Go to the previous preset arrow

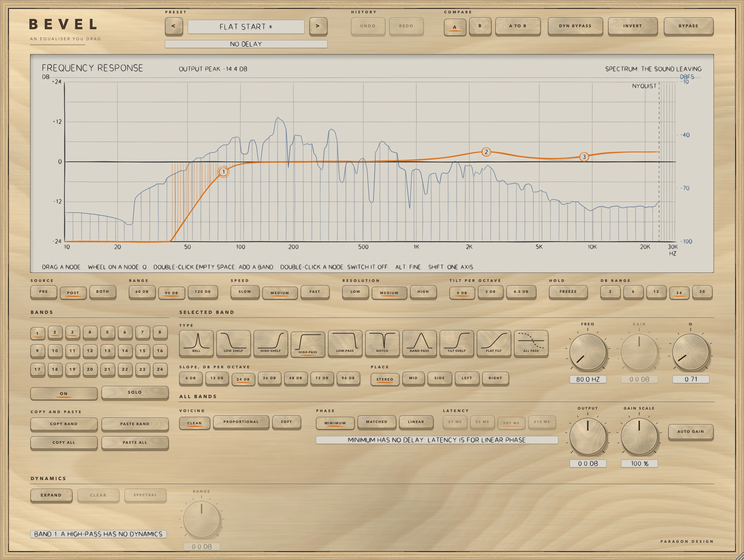click(x=174, y=26)
